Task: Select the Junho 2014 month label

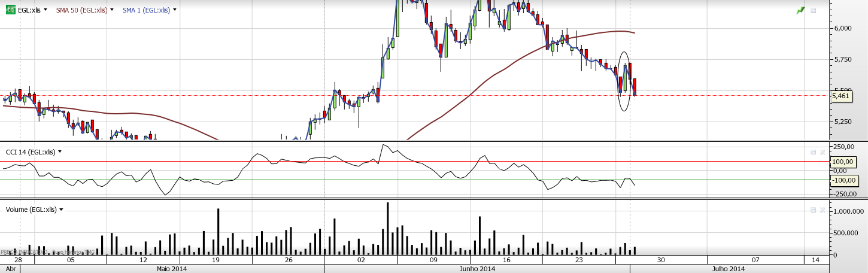Action: (x=477, y=269)
